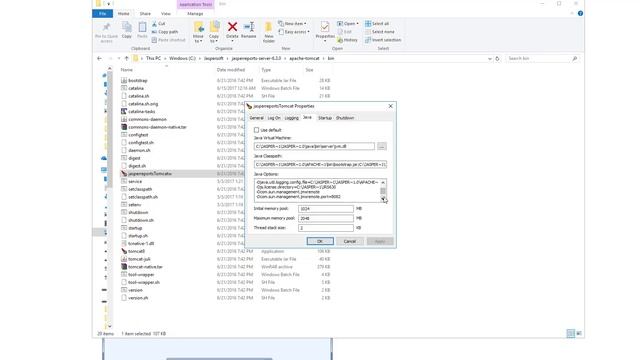Expand address bar history dropdown
640x360 pixels.
pos(490,59)
